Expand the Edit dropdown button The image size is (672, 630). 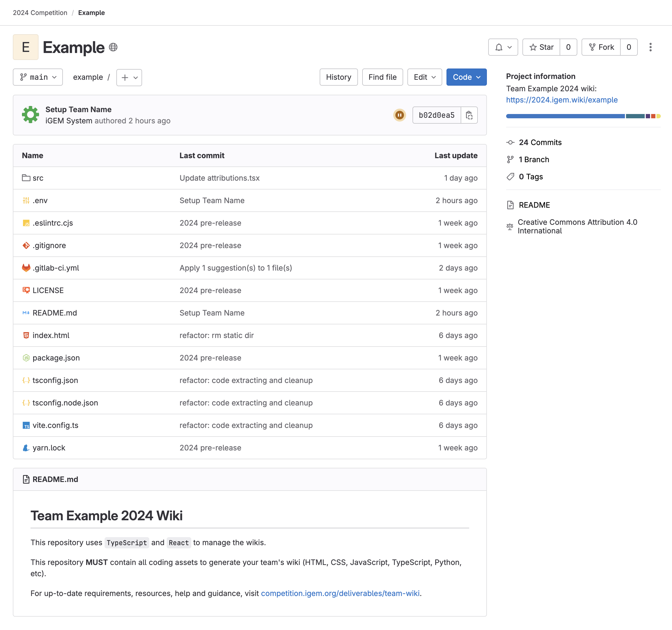tap(424, 77)
